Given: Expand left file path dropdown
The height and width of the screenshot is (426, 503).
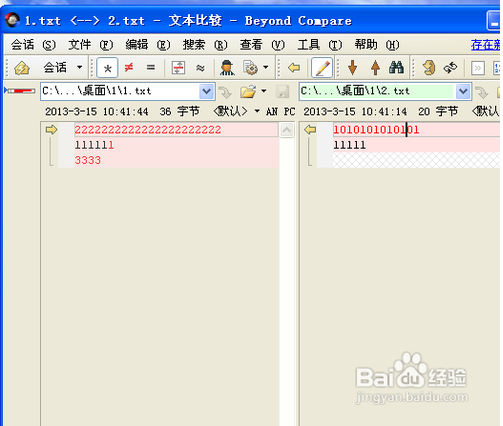Looking at the screenshot, I should tap(206, 91).
